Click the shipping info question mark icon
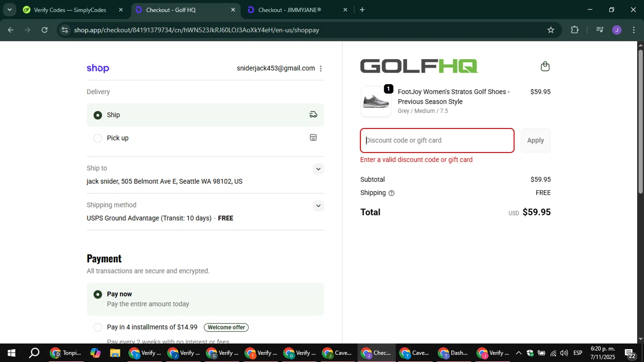Image resolution: width=644 pixels, height=362 pixels. (392, 193)
